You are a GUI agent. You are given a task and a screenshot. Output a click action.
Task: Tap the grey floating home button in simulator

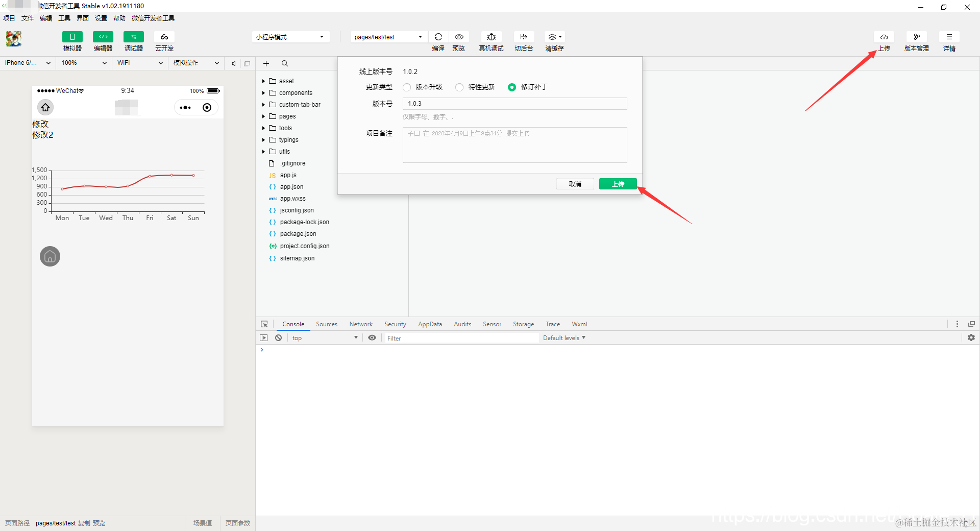(50, 256)
